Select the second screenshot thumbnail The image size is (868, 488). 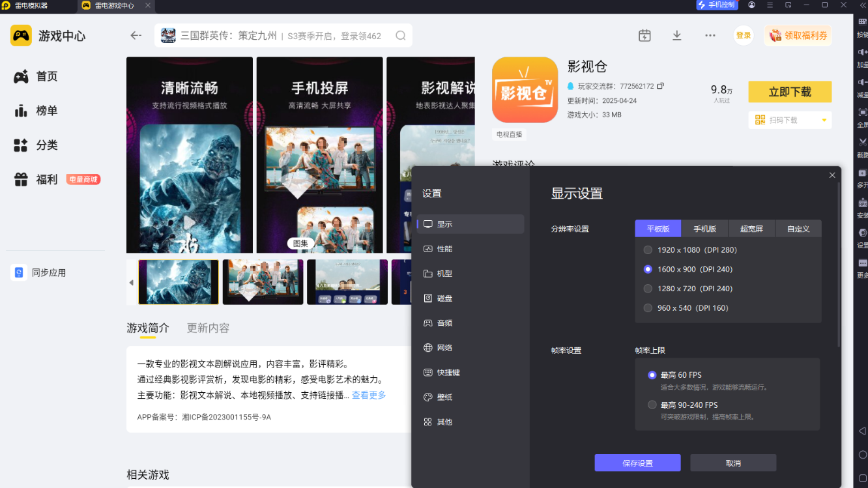pos(263,282)
